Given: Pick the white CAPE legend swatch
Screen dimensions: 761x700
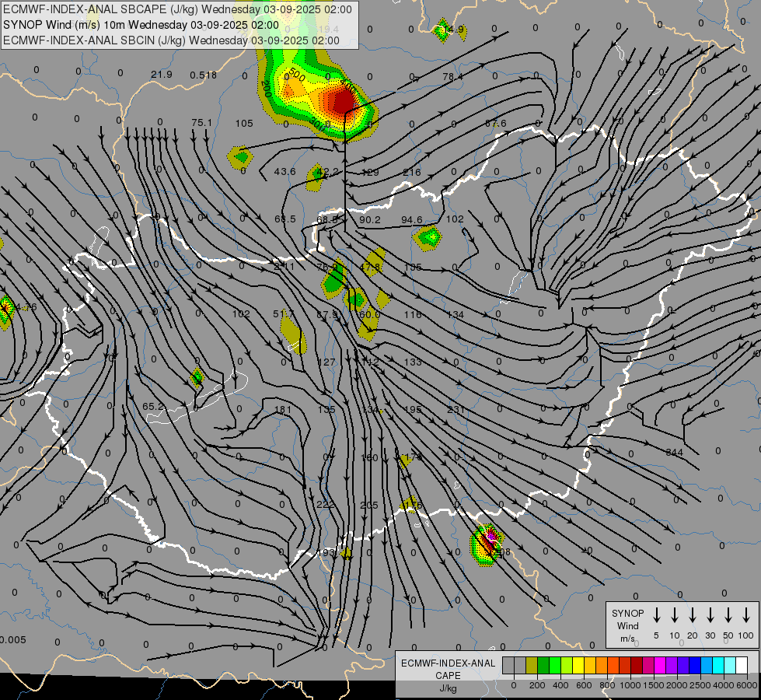Looking at the screenshot, I should point(741,666).
